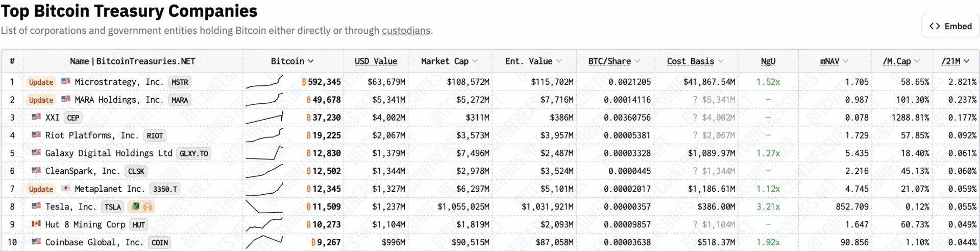Click the emoji badge next to TSLA ticker
The height and width of the screenshot is (251, 980).
(141, 207)
